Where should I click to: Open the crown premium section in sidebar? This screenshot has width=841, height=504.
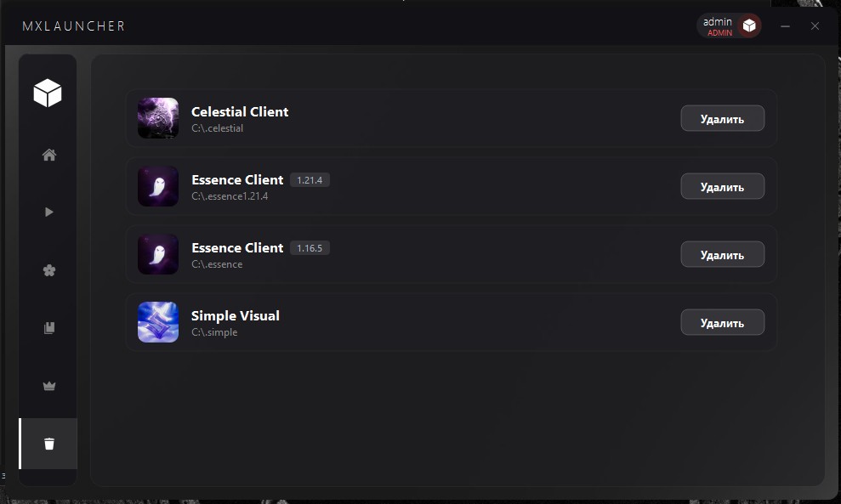click(49, 386)
